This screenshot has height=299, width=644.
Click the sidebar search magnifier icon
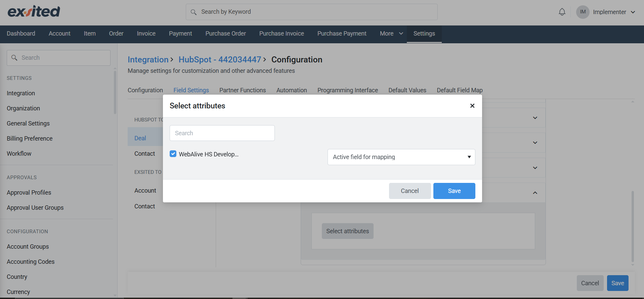(x=14, y=58)
